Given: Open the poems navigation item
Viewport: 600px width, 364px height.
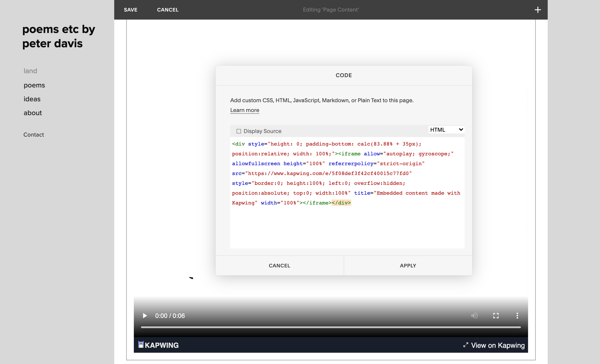Looking at the screenshot, I should pyautogui.click(x=34, y=85).
